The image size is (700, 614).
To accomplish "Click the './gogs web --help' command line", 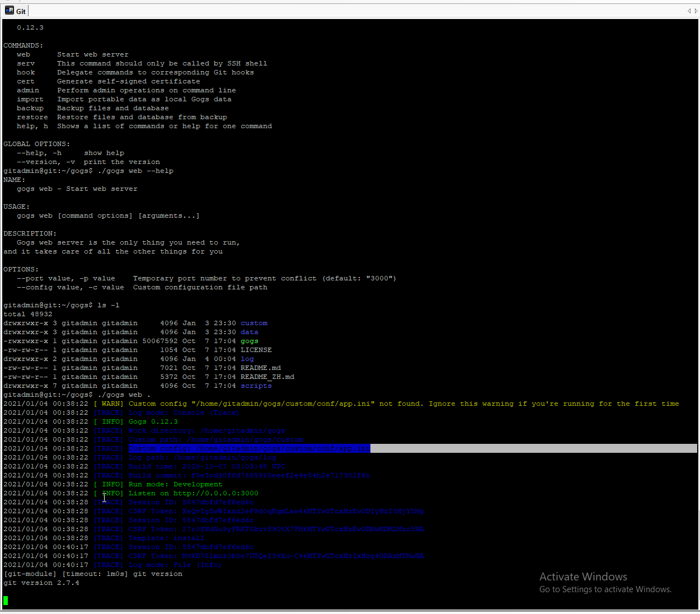I will (x=88, y=171).
